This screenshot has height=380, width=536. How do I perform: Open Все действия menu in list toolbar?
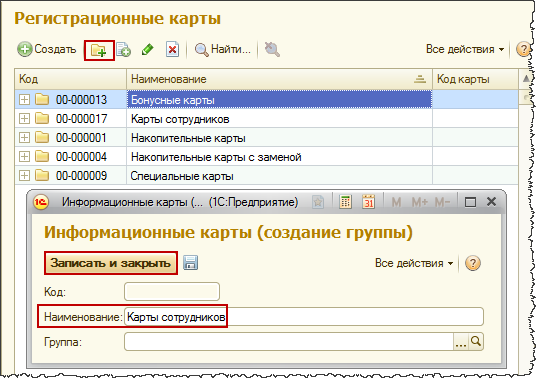[465, 49]
